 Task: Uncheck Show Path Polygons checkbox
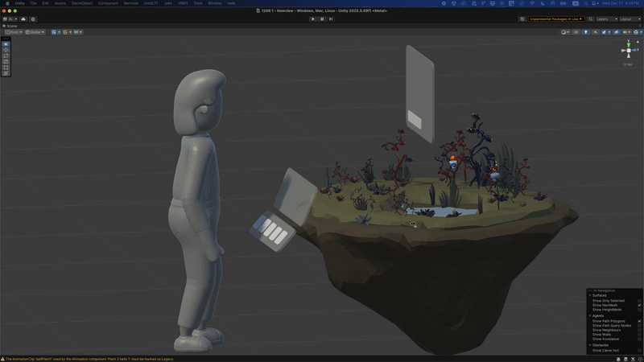point(639,321)
